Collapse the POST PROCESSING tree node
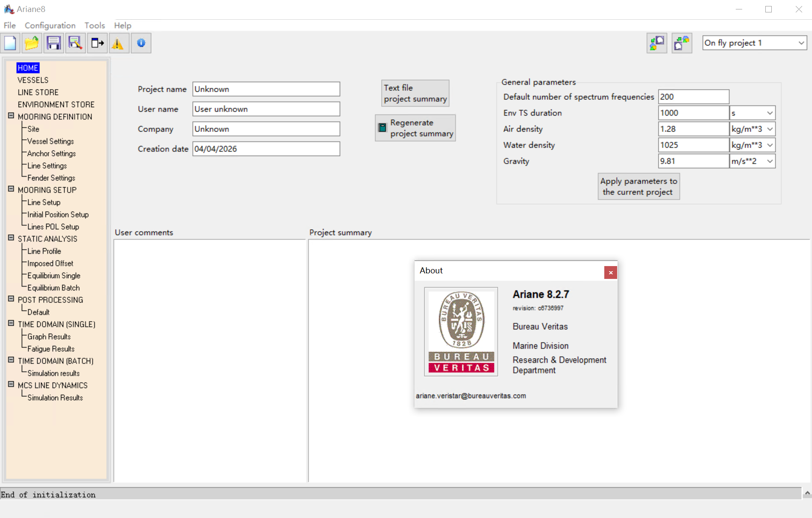 click(11, 299)
